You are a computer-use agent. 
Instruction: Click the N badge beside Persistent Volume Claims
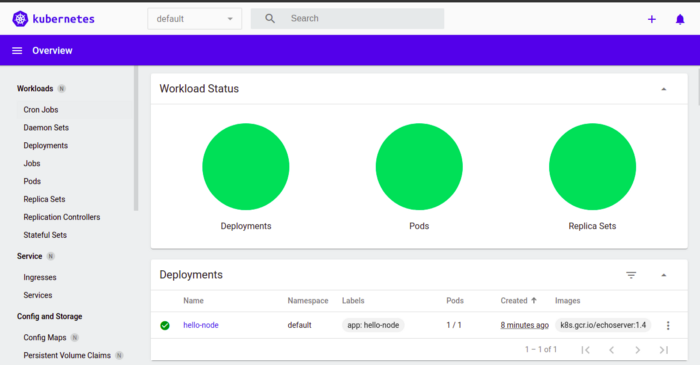tap(119, 355)
